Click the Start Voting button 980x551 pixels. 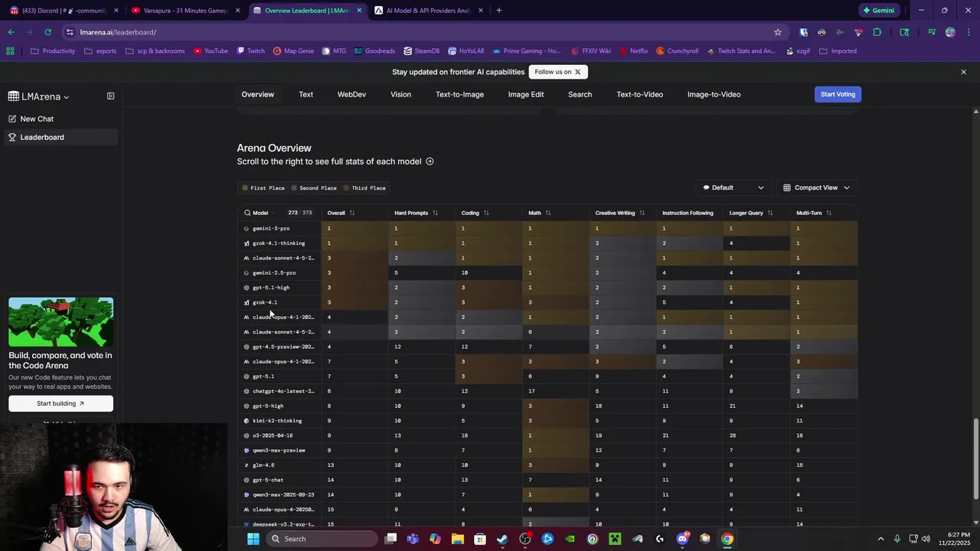tap(838, 94)
